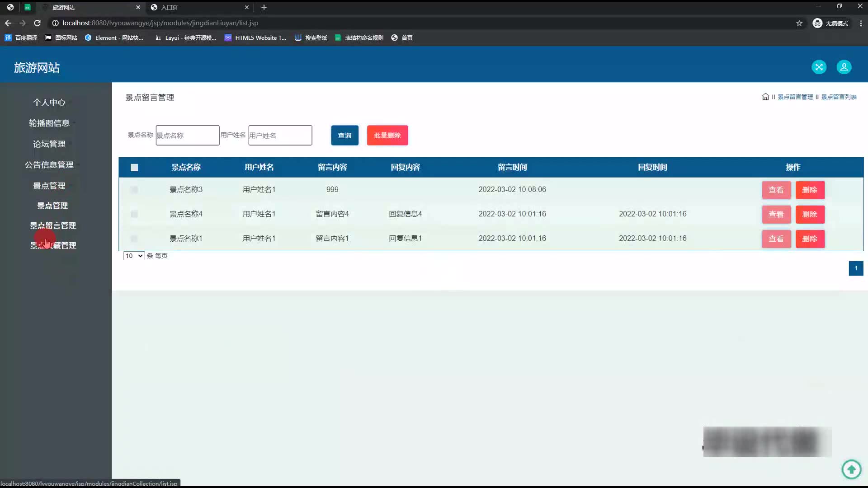Click the 999 message content cell

coord(332,189)
